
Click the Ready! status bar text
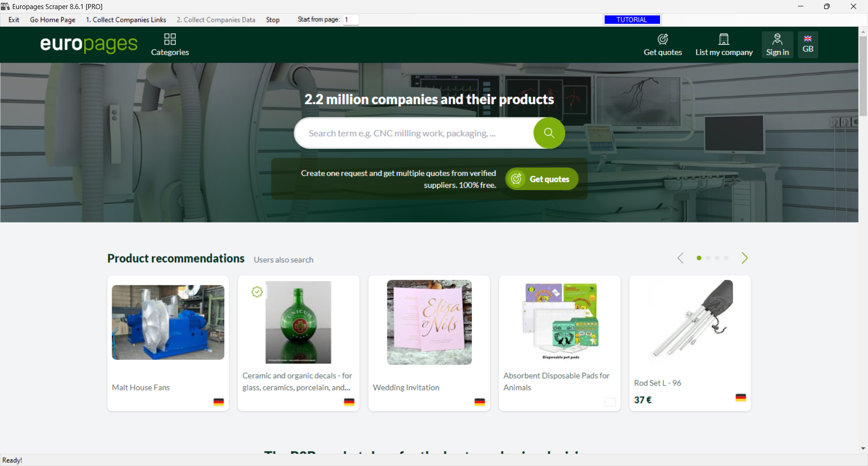[12, 460]
